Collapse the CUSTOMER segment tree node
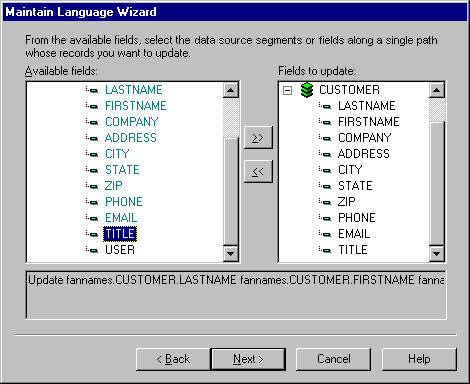Viewport: 470px width, 384px height. [x=287, y=90]
